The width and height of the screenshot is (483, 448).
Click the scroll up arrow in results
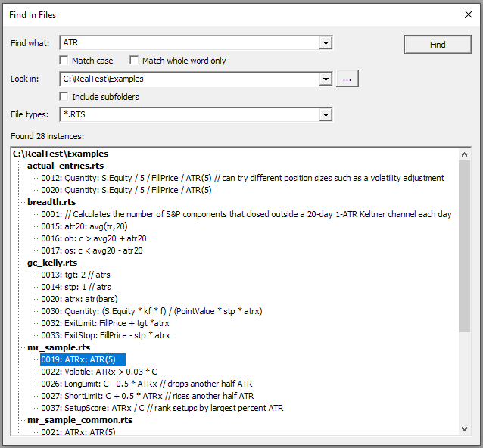pos(464,154)
